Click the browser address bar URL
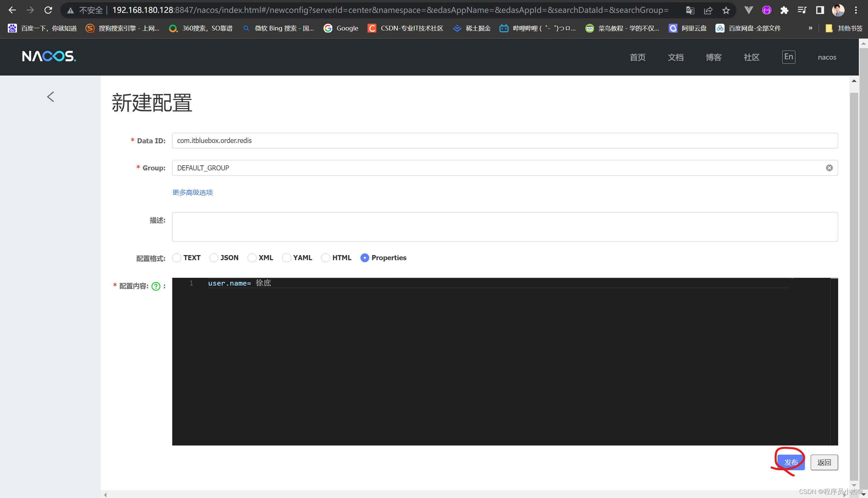 click(390, 10)
